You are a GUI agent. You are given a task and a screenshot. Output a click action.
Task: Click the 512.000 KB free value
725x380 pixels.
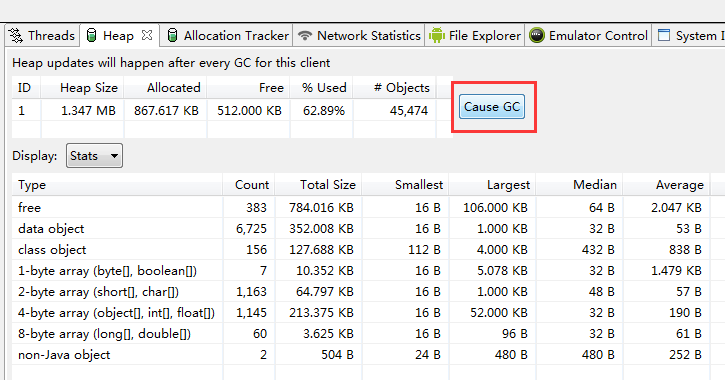tap(250, 110)
